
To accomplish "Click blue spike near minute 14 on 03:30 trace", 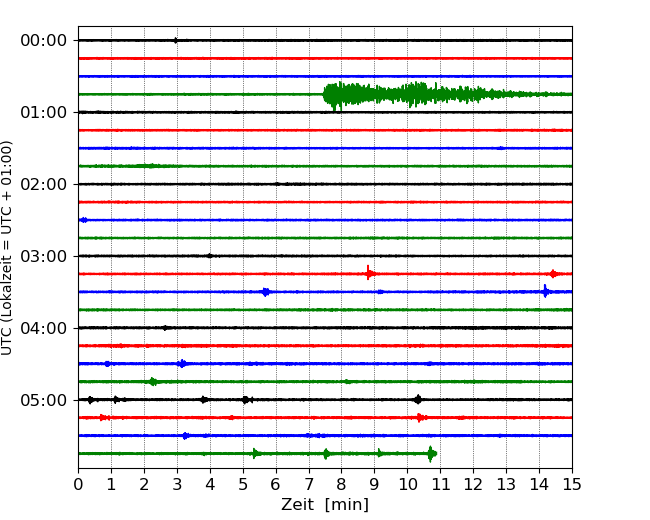I will point(546,292).
